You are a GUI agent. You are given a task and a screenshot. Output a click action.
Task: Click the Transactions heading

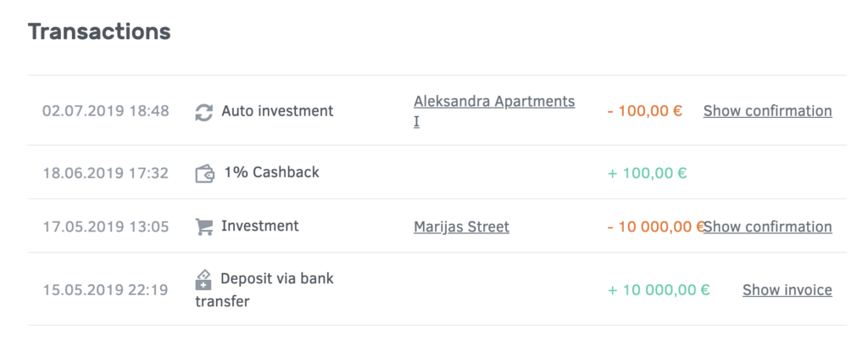(99, 31)
